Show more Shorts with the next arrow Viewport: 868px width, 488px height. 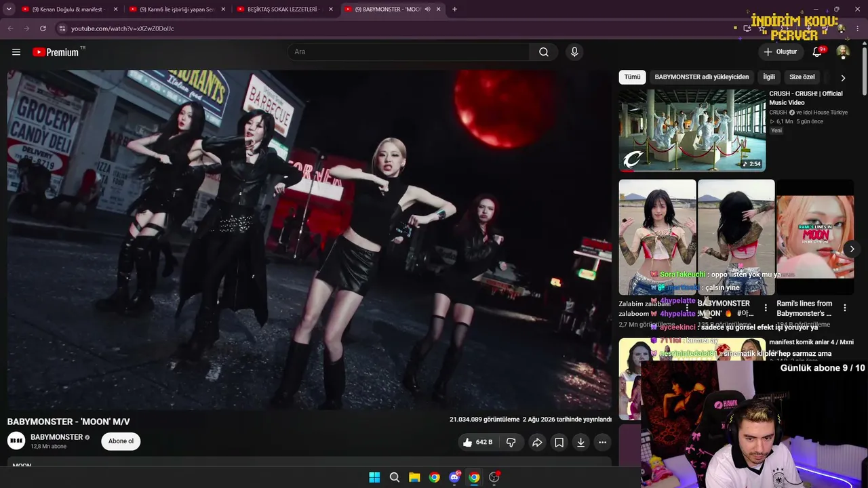pos(852,249)
